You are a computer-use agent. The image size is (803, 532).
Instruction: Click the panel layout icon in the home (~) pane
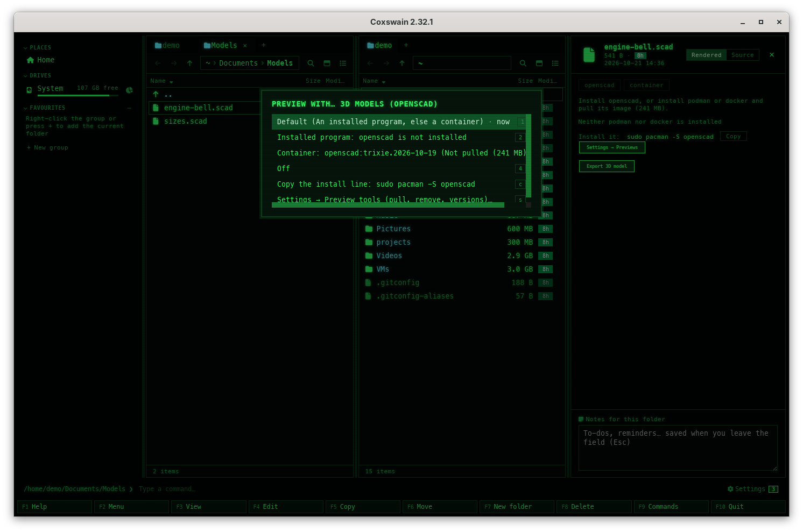click(539, 63)
